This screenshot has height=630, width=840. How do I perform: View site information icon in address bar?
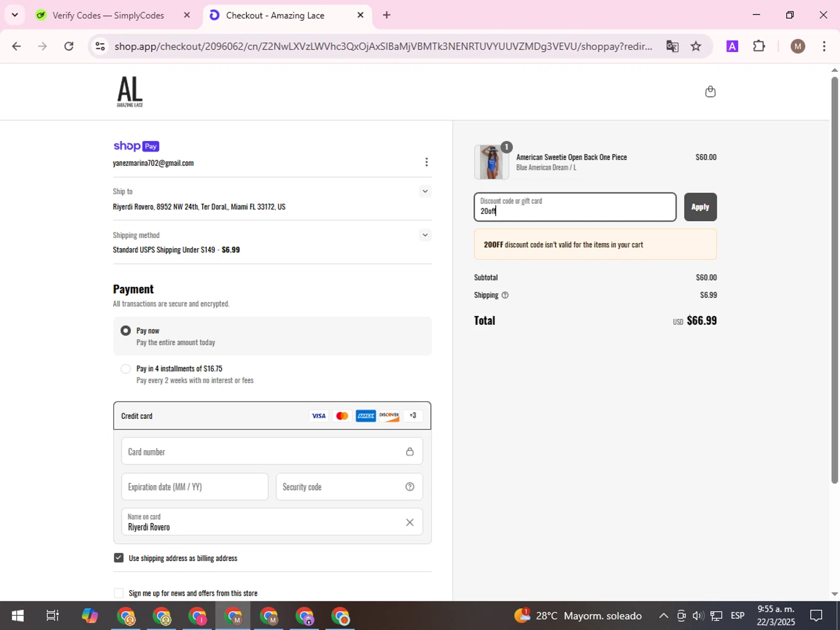pyautogui.click(x=100, y=46)
